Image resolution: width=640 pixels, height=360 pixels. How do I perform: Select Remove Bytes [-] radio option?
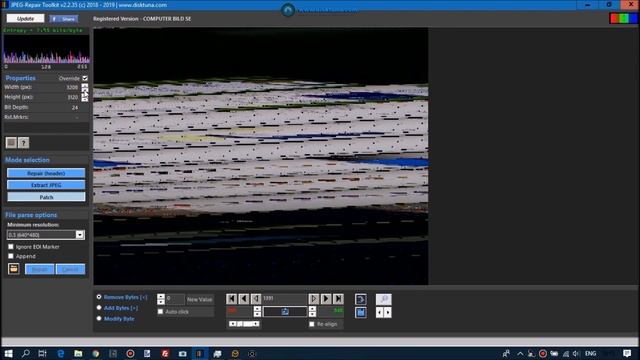tap(99, 297)
